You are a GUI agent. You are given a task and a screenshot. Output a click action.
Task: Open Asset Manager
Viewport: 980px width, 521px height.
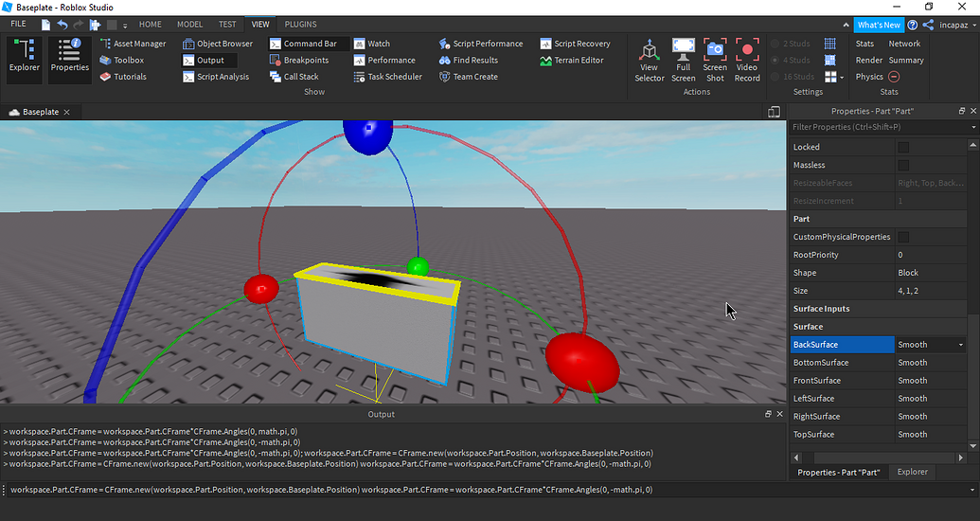click(x=134, y=44)
